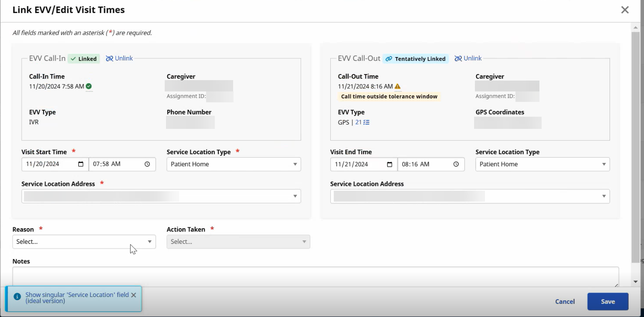Open Service Location Type dropdown under Visit Start
Viewport: 644px width, 317px height.
234,164
